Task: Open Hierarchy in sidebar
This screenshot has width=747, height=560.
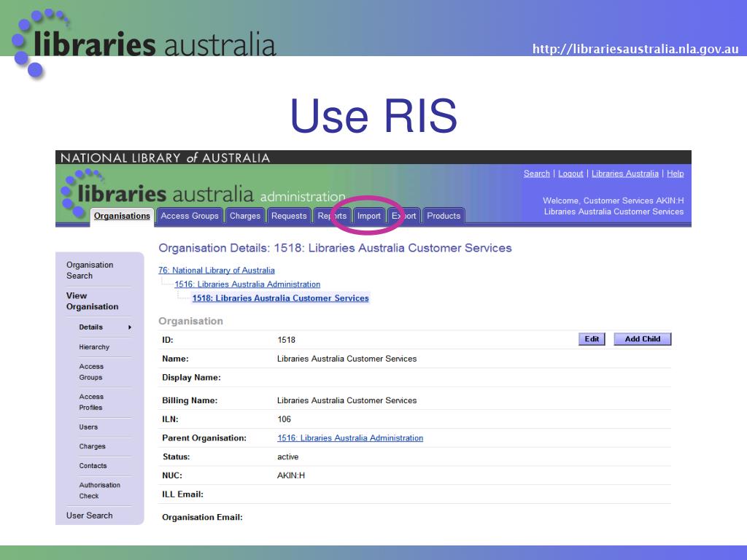Action: 94,347
